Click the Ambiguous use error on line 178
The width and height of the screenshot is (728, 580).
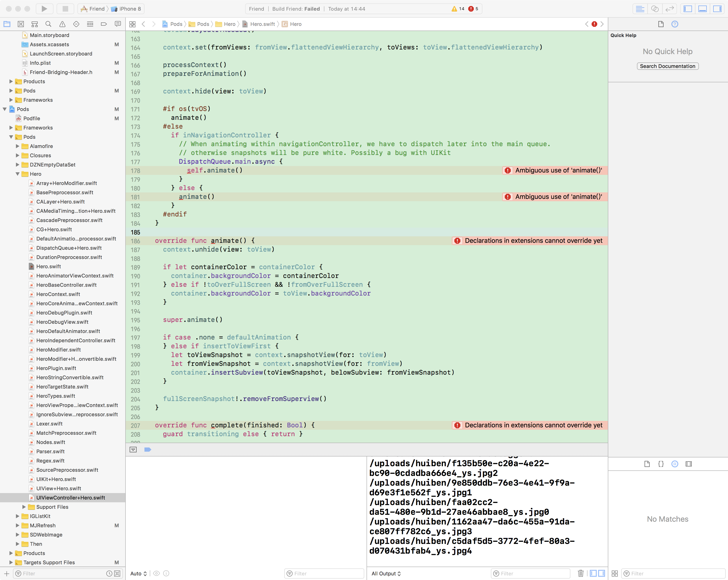tap(555, 170)
